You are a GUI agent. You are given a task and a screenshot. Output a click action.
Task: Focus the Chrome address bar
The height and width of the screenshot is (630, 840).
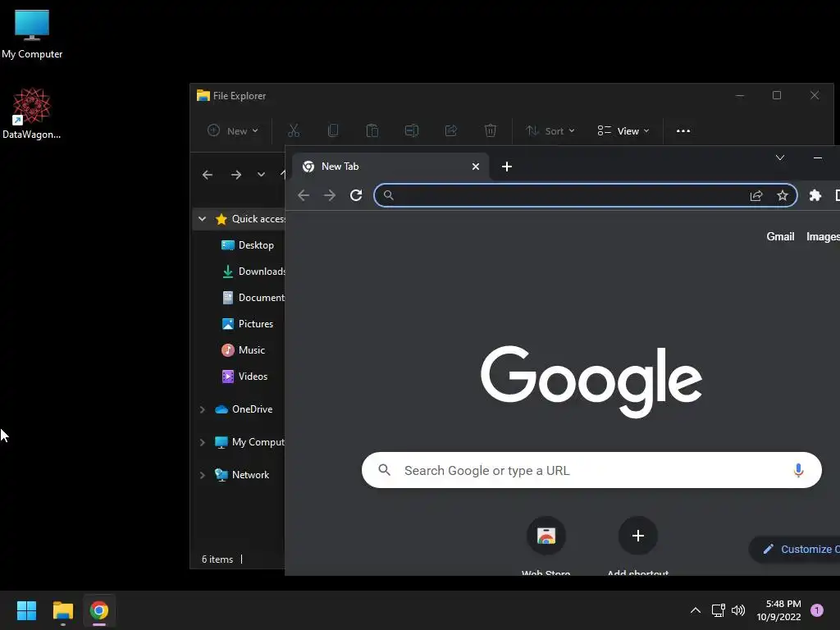click(586, 195)
